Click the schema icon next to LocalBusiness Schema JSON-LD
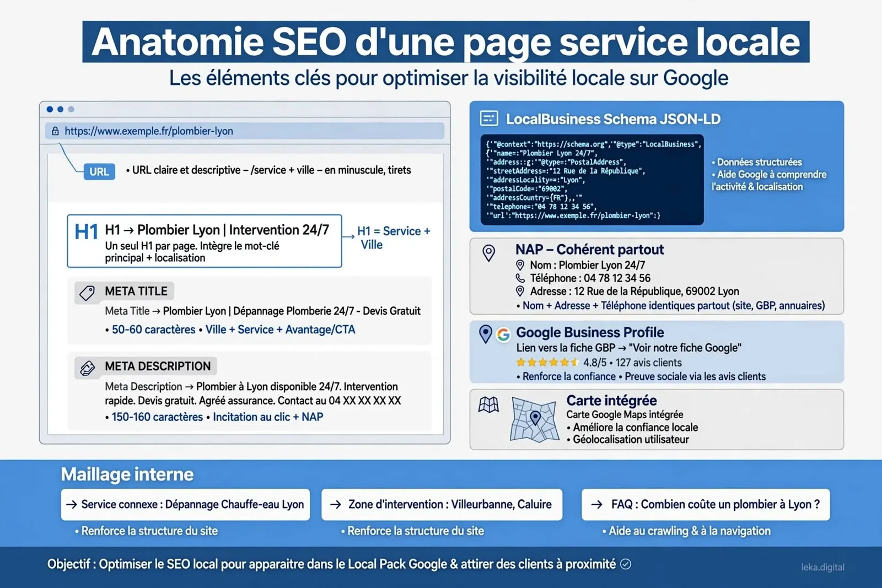882x588 pixels. (x=489, y=118)
